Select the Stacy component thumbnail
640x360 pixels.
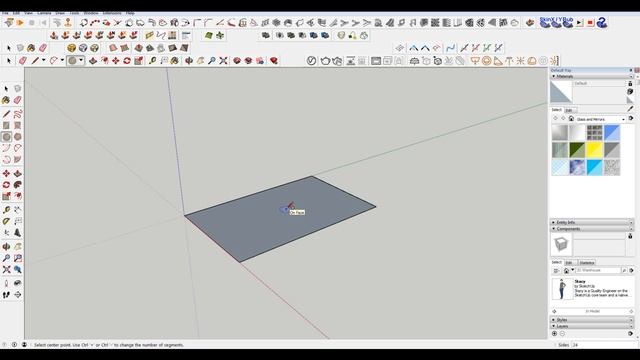pyautogui.click(x=562, y=289)
